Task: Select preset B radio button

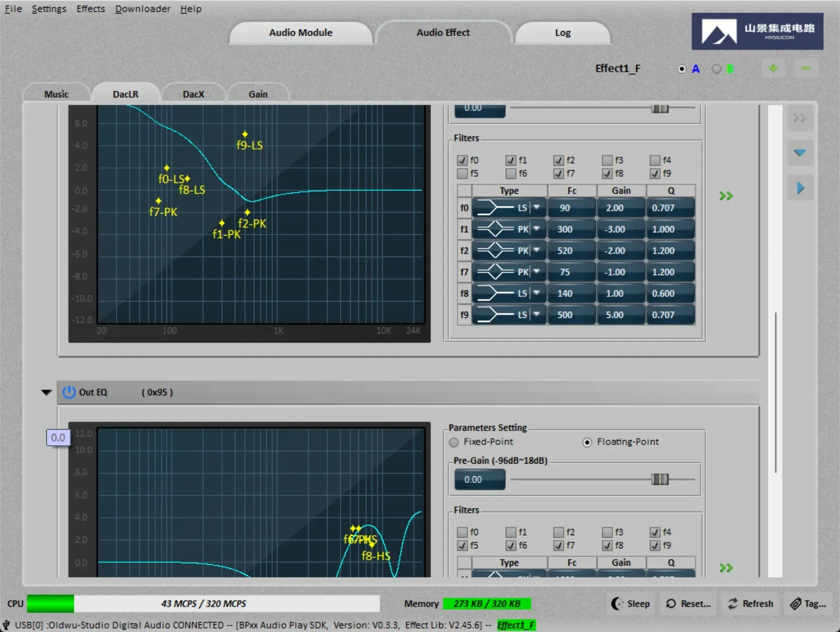Action: point(716,69)
